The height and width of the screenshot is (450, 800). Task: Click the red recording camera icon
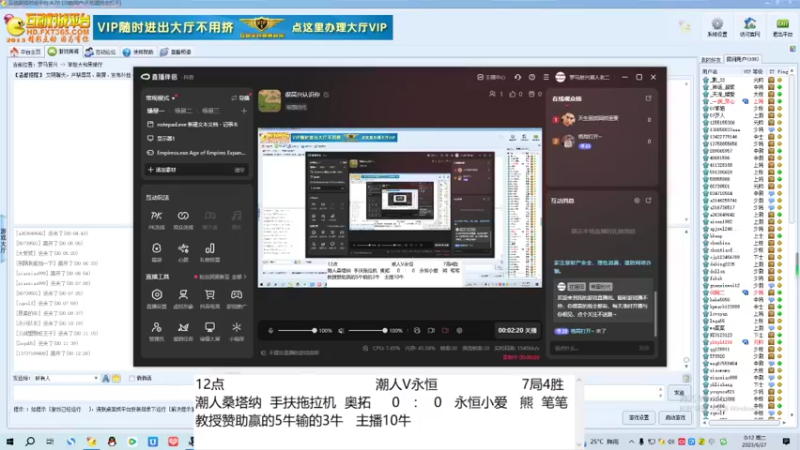pos(445,331)
